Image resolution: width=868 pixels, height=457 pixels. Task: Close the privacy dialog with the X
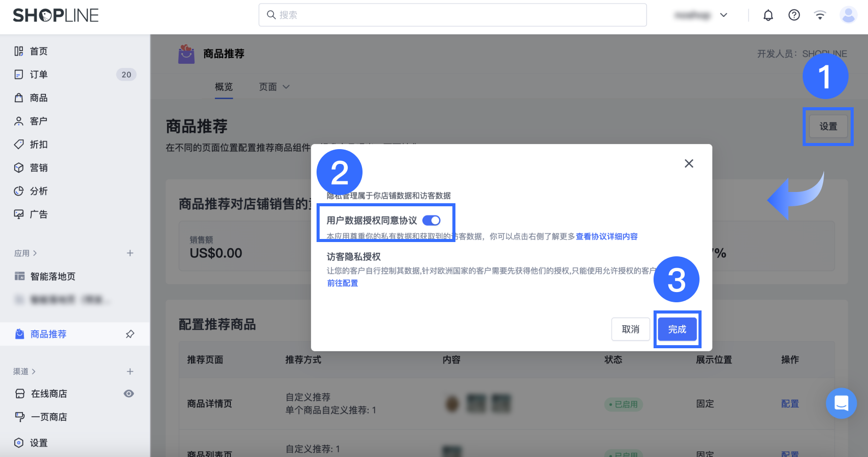pyautogui.click(x=689, y=163)
